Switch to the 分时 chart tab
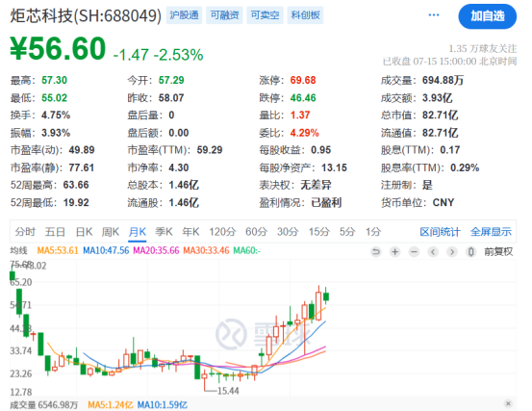Viewport: 532px width, 411px height. (25, 232)
